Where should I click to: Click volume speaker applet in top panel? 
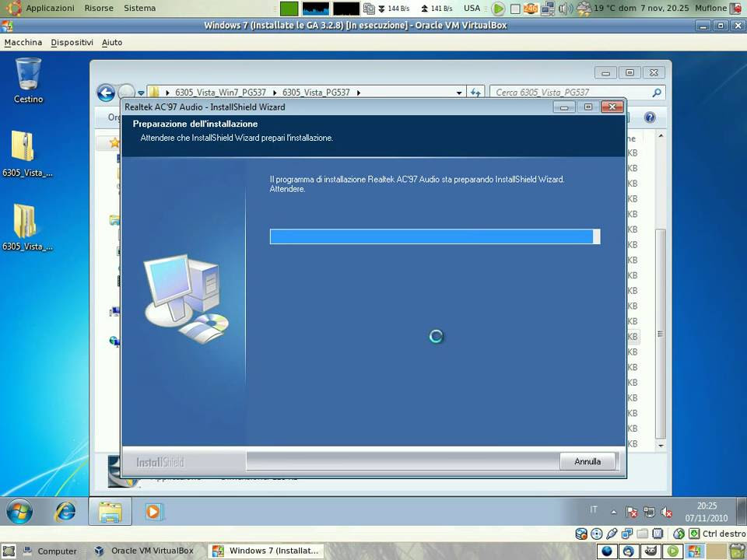(x=566, y=9)
